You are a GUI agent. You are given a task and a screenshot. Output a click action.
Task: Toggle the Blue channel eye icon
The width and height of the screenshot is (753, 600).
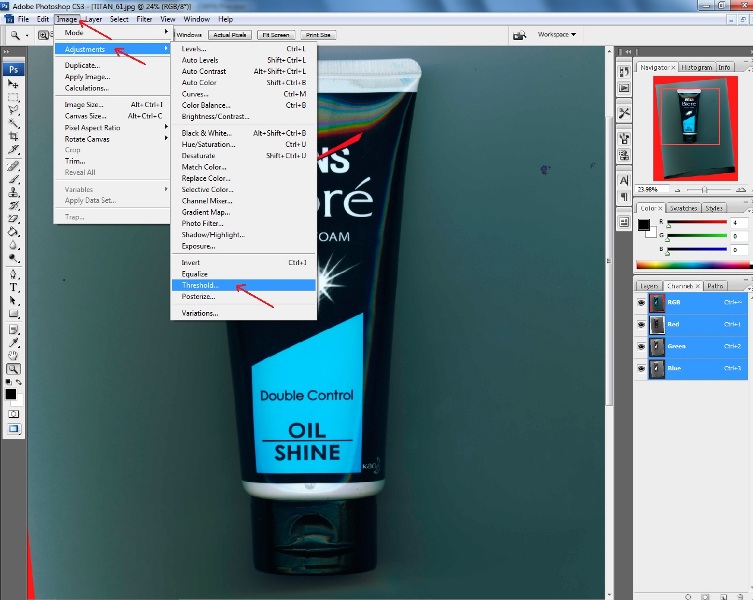(x=641, y=369)
